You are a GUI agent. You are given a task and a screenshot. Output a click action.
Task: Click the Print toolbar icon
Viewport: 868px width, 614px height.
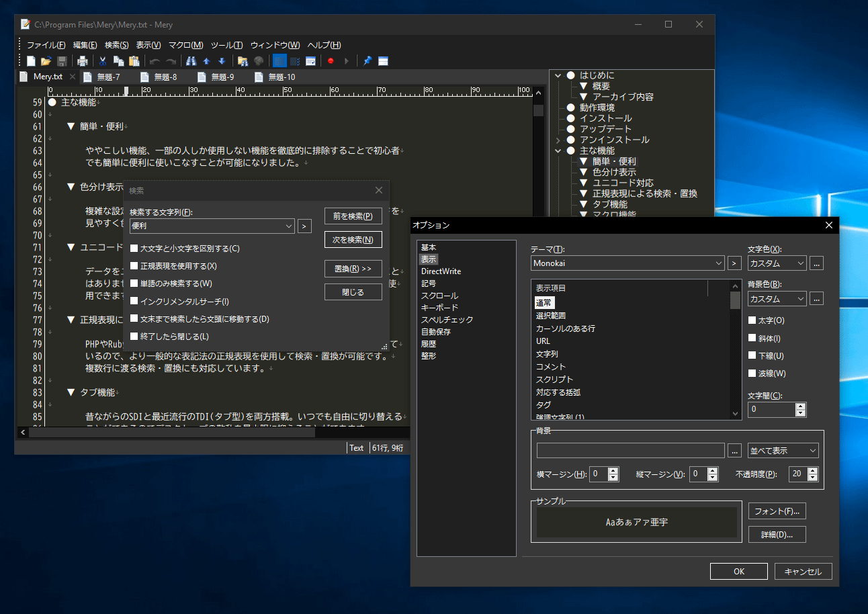coord(82,61)
